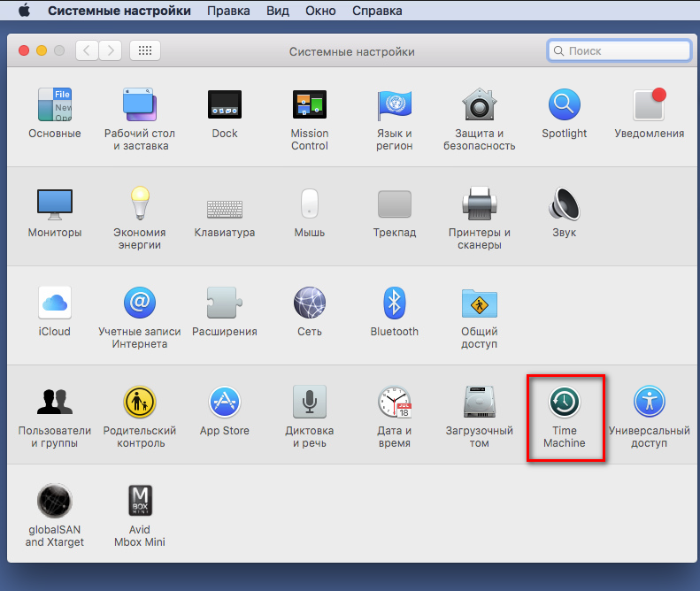
Task: Click the Spotlight settings icon
Action: 565,106
